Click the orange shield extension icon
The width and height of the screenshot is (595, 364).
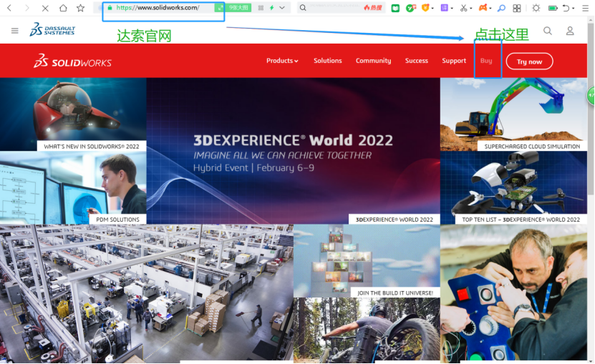[425, 8]
